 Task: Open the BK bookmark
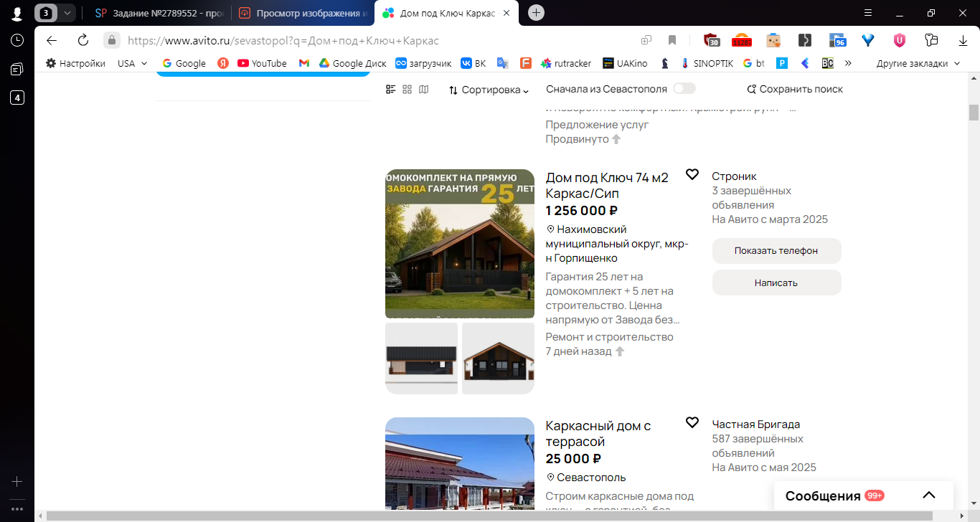point(473,63)
